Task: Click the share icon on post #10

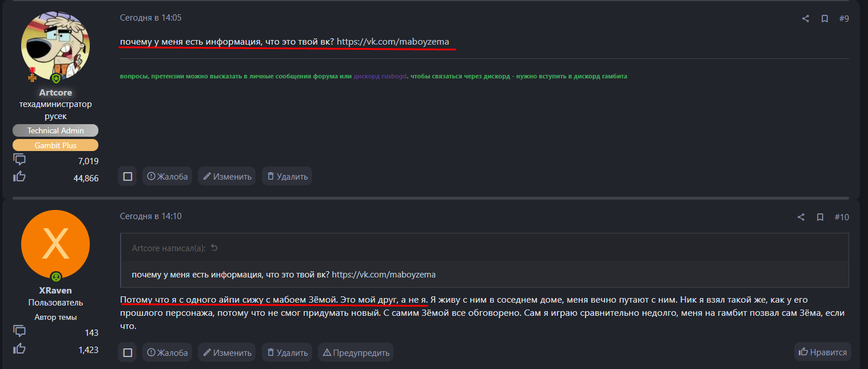Action: click(x=801, y=217)
